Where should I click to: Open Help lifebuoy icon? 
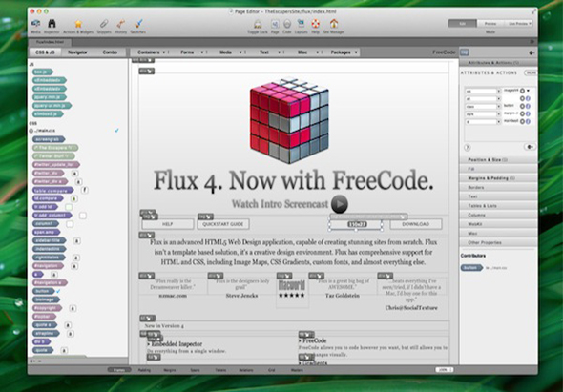tap(315, 24)
